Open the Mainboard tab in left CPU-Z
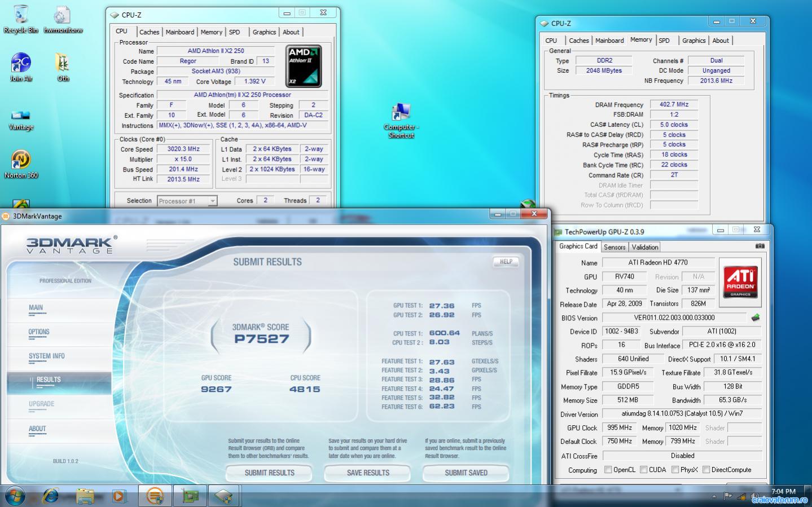 click(x=180, y=32)
